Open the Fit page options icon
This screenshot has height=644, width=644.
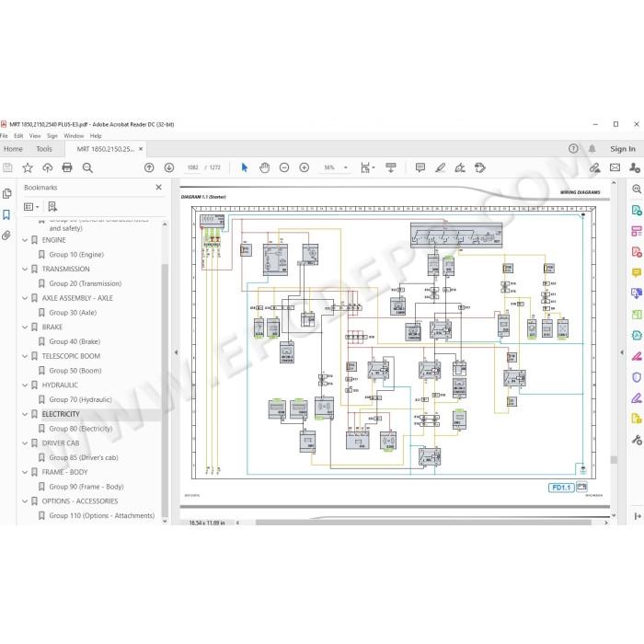[x=365, y=167]
